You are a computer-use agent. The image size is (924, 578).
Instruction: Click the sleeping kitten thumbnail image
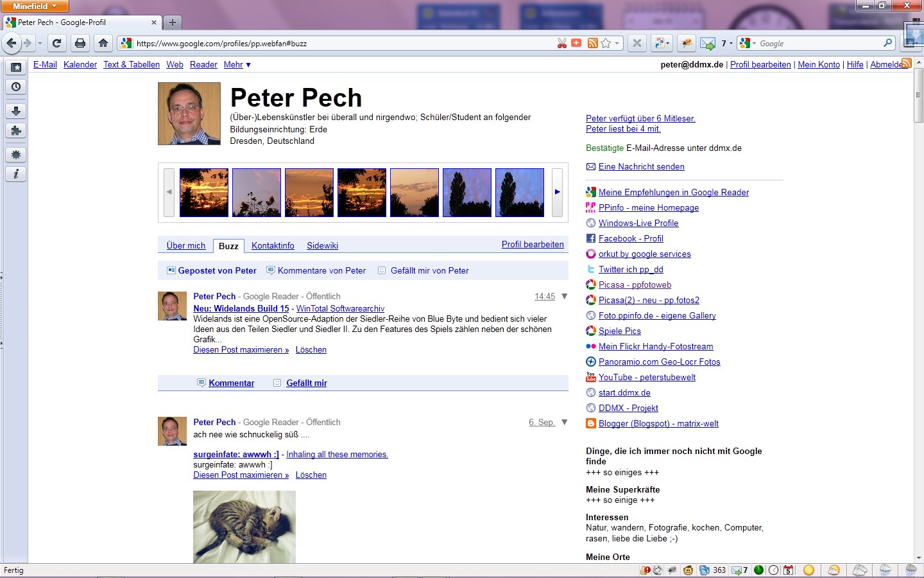coord(244,527)
